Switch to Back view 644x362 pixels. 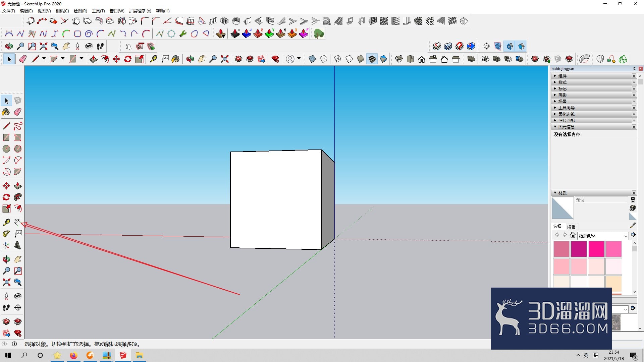tap(444, 59)
